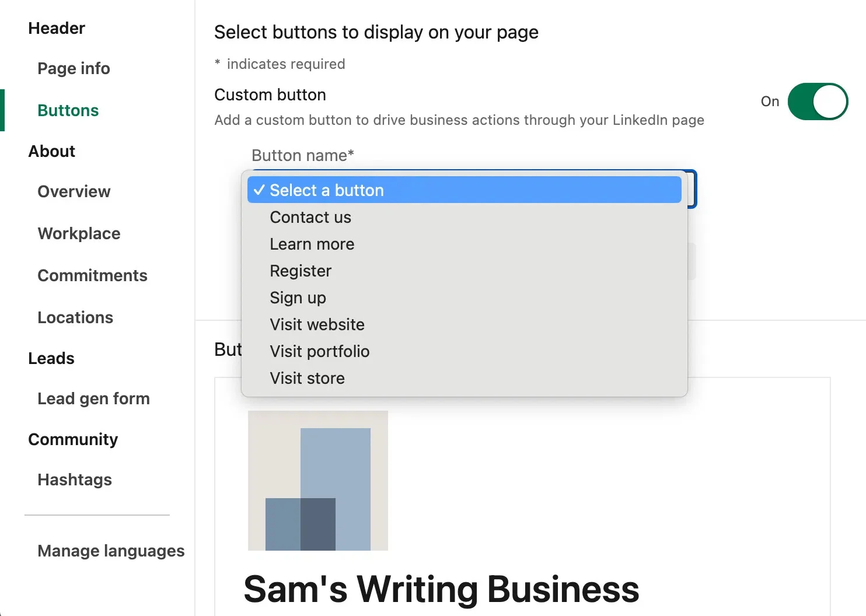The width and height of the screenshot is (866, 616).
Task: Go to the Commitments section
Action: 92,275
